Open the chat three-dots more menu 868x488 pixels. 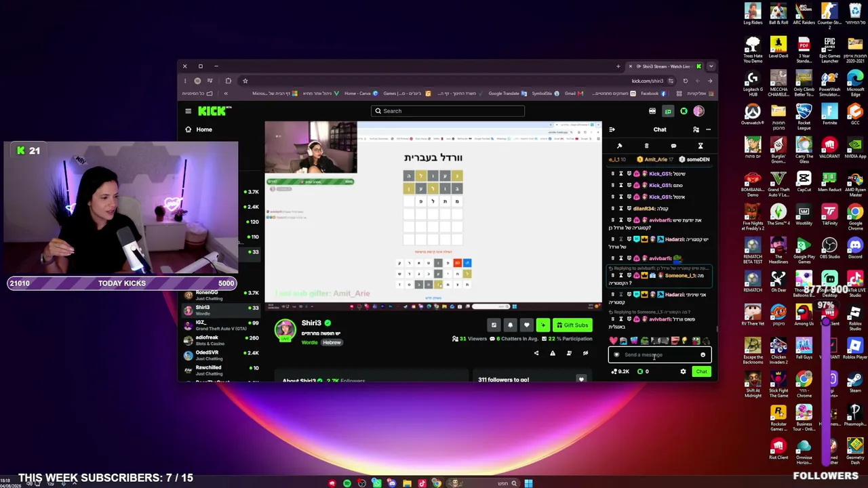pos(708,129)
